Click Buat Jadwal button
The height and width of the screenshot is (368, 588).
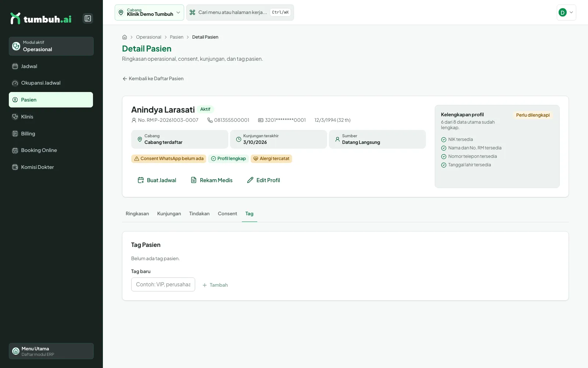[x=157, y=180]
